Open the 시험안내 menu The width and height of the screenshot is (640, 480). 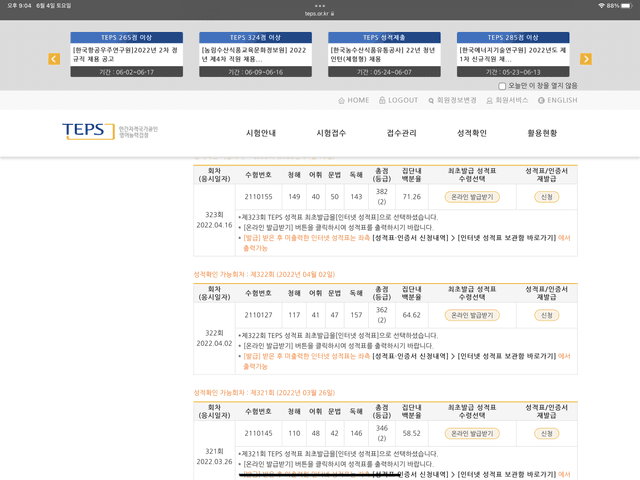tap(261, 133)
